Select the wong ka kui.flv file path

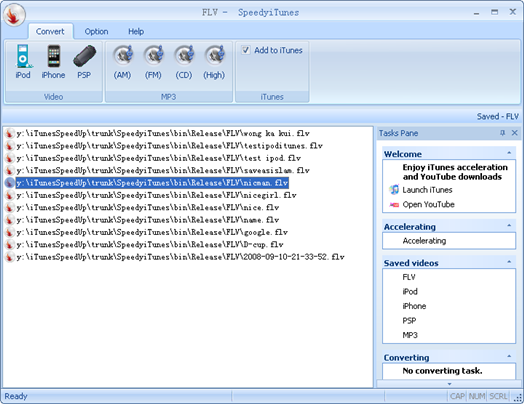(x=163, y=134)
